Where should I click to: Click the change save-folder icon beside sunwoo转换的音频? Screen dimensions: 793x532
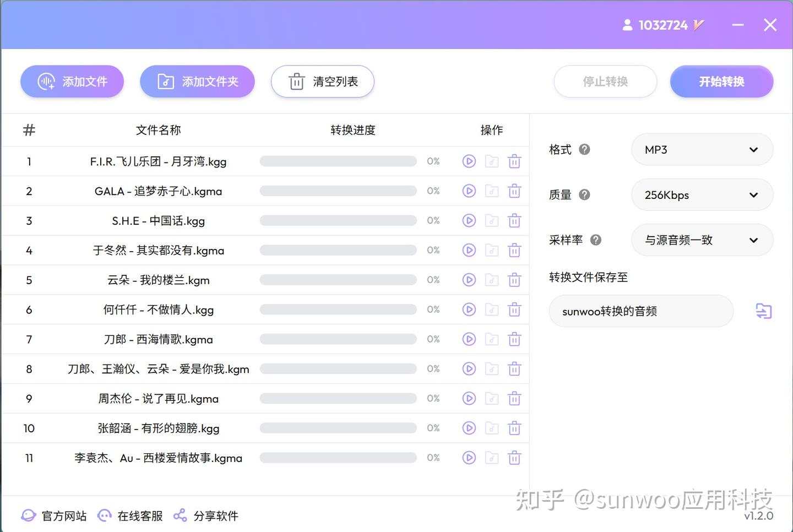click(x=764, y=311)
